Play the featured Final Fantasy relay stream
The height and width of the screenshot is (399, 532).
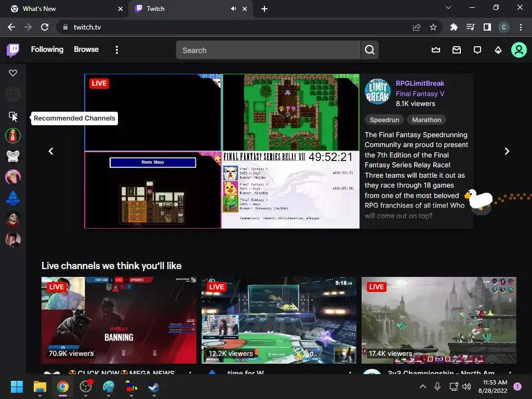click(x=222, y=151)
